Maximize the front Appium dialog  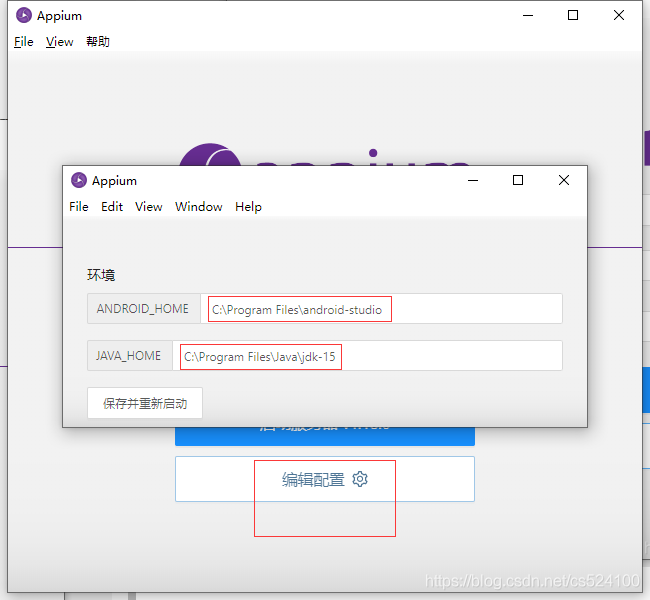[518, 180]
